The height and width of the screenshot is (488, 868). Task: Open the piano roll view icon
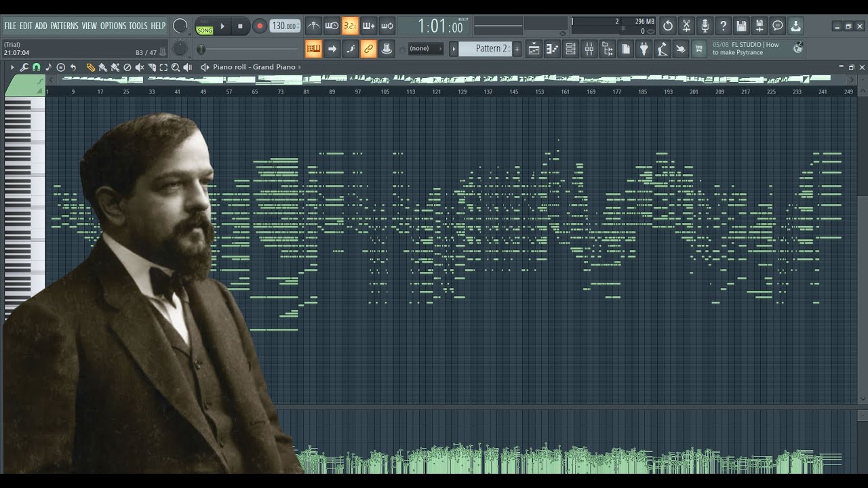point(552,49)
